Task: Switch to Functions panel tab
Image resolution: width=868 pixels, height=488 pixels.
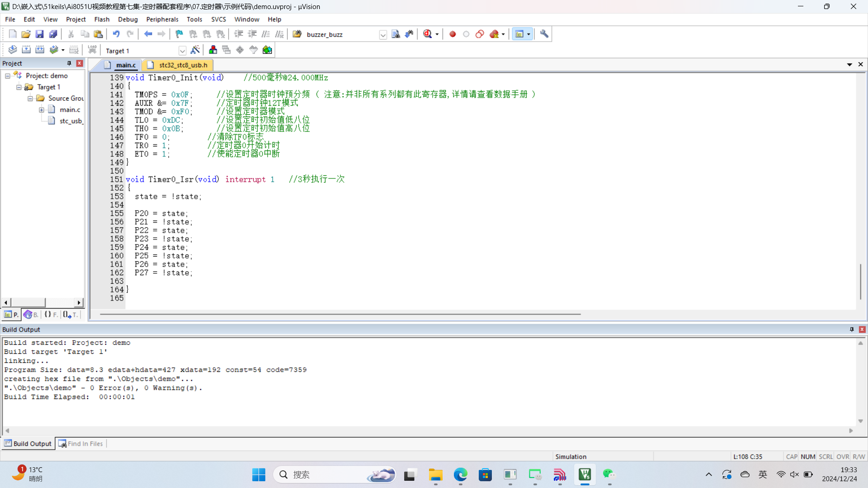Action: 51,314
